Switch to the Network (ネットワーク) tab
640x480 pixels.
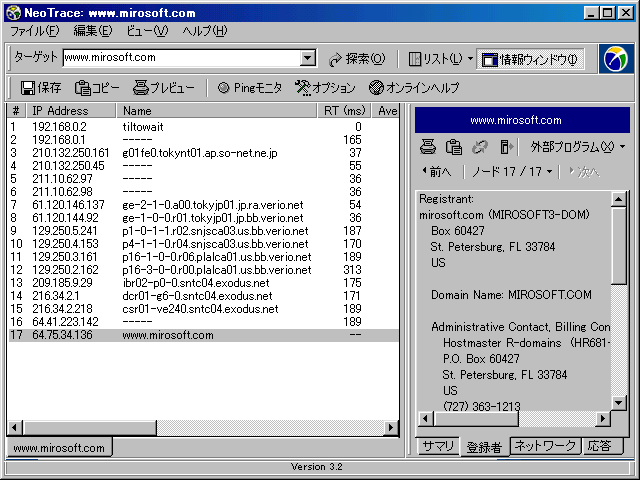pyautogui.click(x=545, y=446)
